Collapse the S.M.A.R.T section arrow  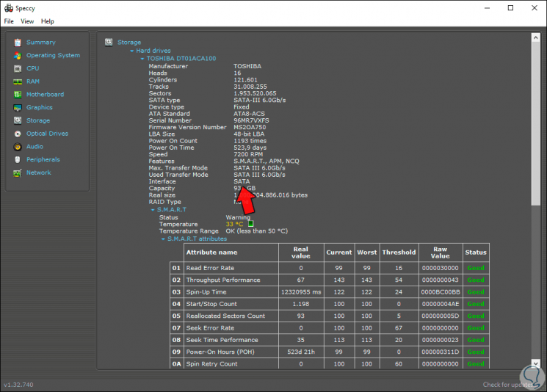(x=153, y=210)
